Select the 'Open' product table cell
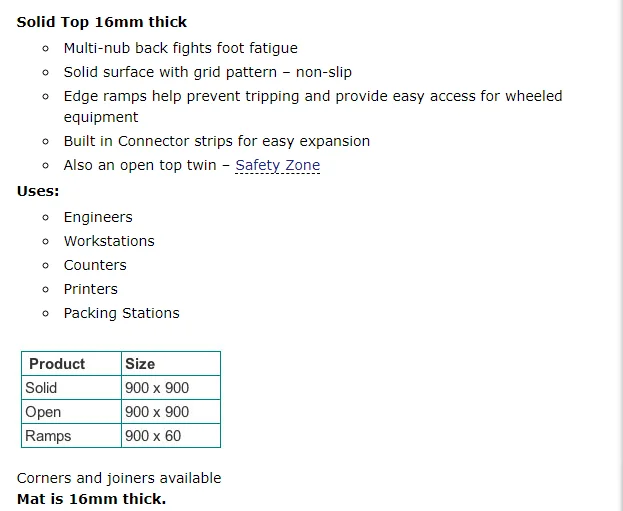623x511 pixels. coord(43,412)
